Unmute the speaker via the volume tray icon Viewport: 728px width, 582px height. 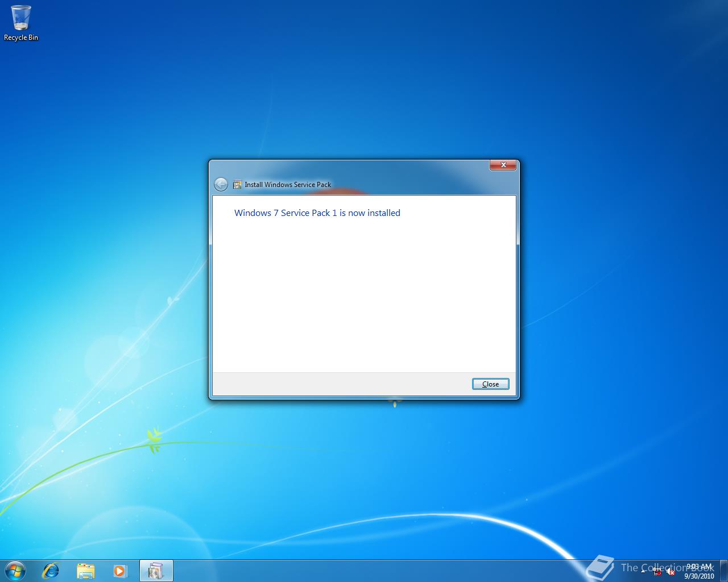[671, 572]
